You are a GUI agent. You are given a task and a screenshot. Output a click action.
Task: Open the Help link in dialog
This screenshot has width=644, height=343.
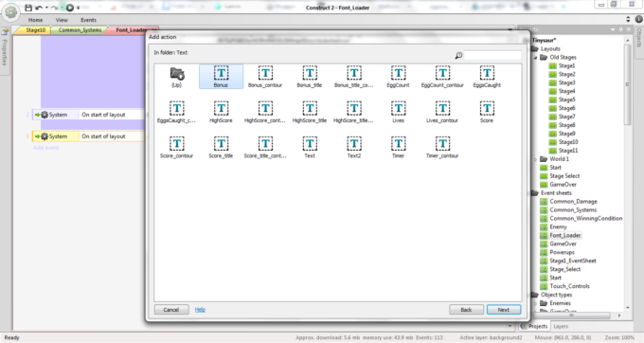(200, 310)
